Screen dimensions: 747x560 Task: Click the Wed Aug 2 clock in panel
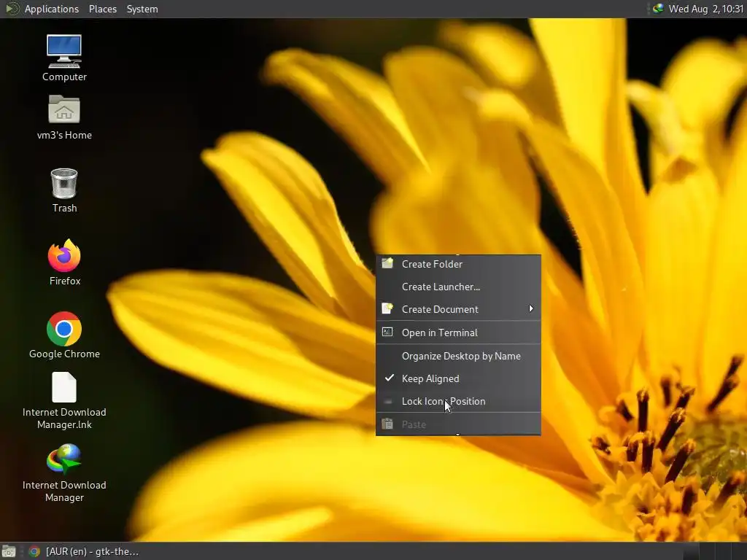tap(705, 9)
